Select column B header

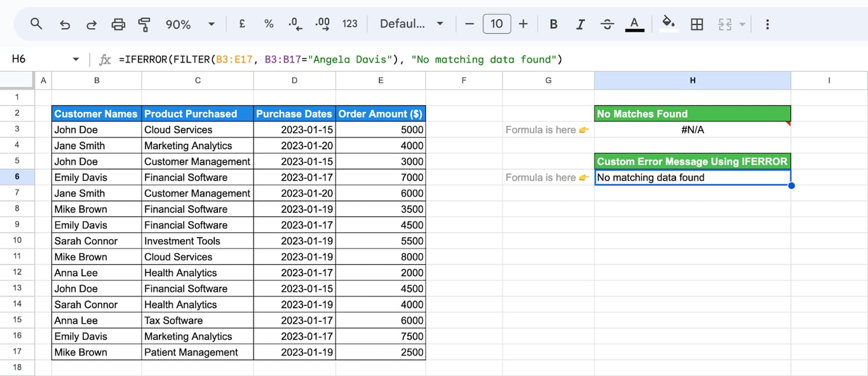coord(97,80)
